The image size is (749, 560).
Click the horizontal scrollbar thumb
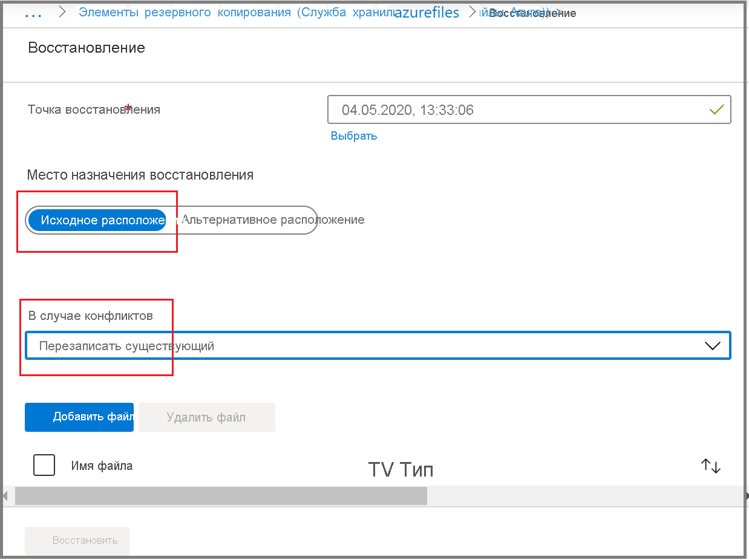(x=221, y=496)
